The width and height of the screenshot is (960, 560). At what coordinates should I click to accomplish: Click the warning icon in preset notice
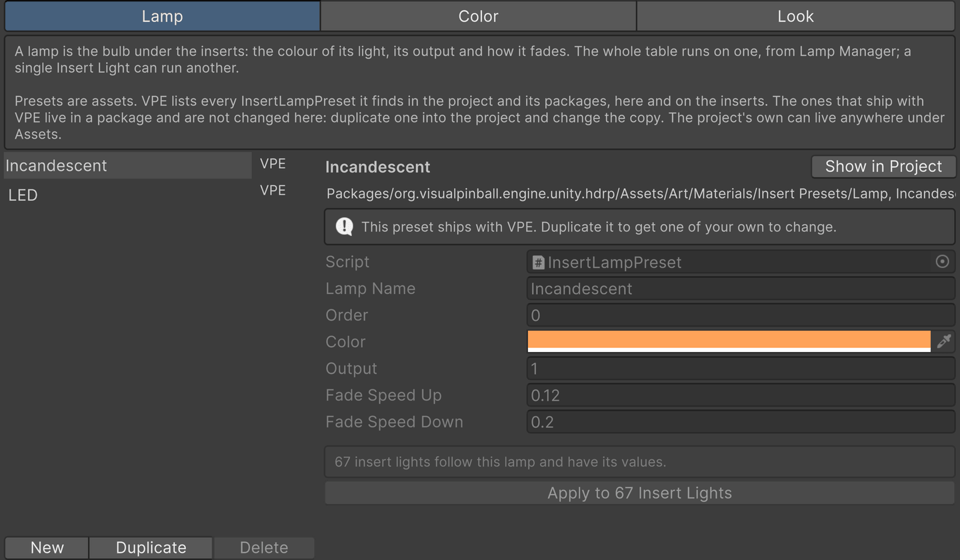[344, 227]
